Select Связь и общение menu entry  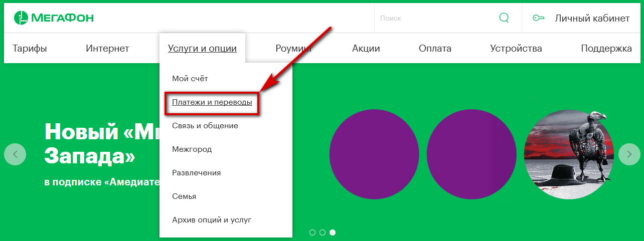[205, 126]
